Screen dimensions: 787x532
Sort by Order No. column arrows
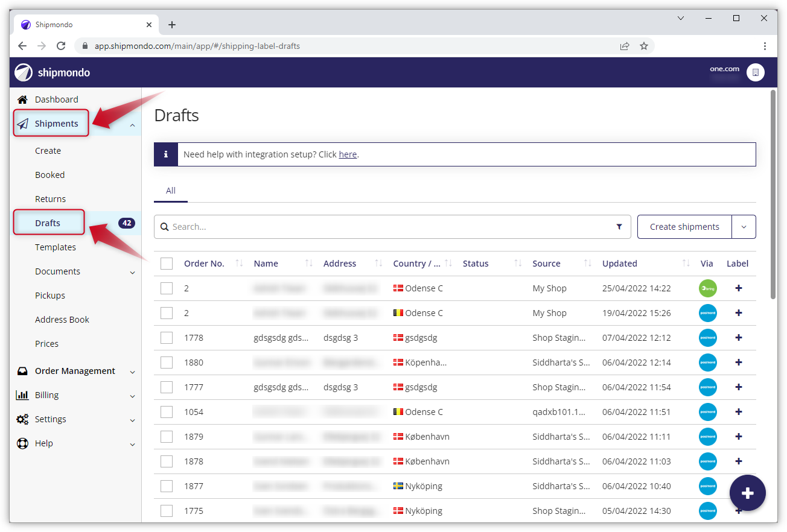point(239,264)
